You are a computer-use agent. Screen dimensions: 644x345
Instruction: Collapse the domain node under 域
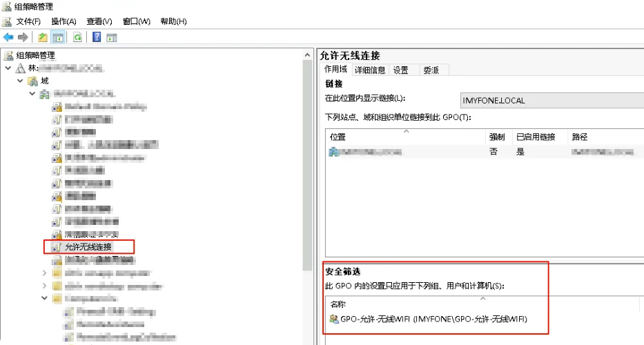[32, 94]
